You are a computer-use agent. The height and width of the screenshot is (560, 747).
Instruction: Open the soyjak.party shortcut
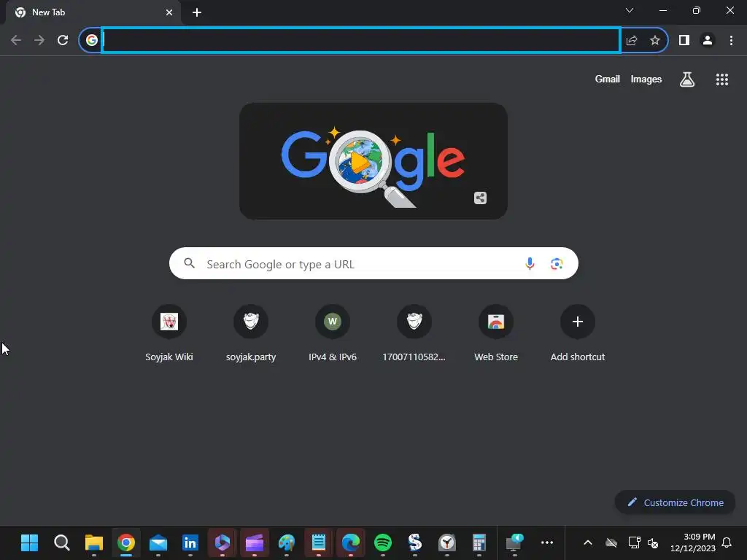pyautogui.click(x=251, y=334)
